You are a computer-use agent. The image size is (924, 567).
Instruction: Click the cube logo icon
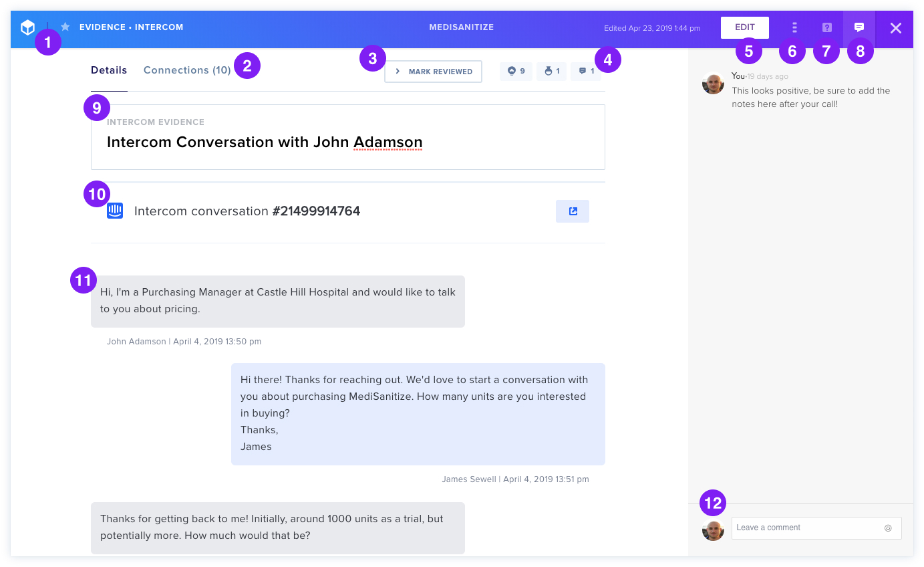click(x=27, y=27)
